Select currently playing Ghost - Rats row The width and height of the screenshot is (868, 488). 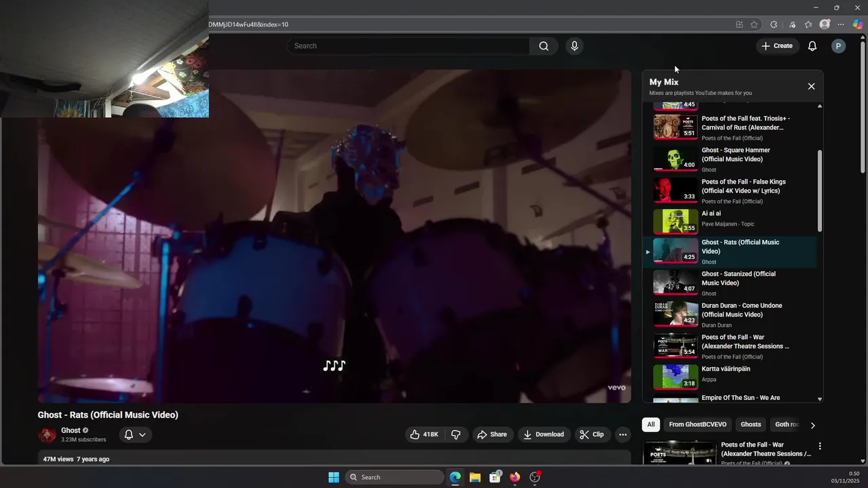(x=730, y=251)
